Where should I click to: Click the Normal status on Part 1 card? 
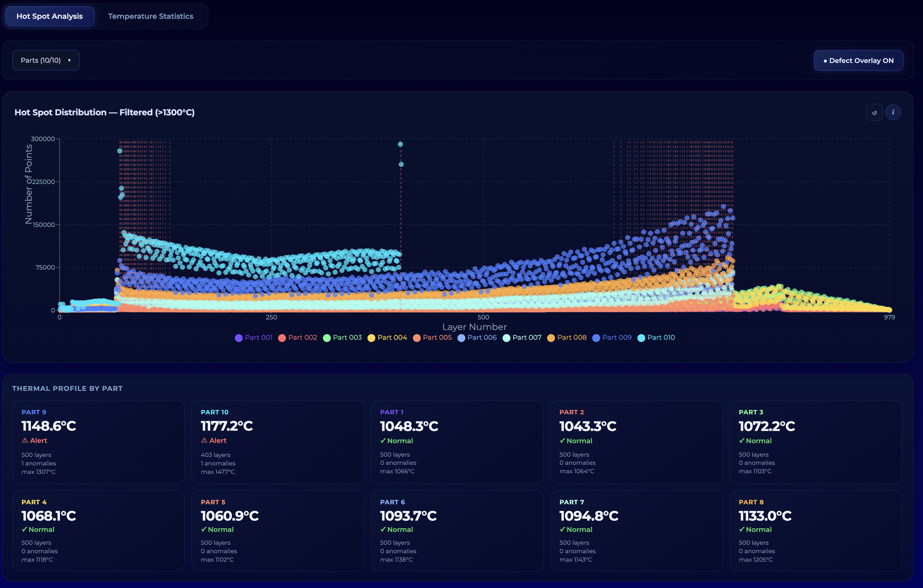[x=397, y=441]
